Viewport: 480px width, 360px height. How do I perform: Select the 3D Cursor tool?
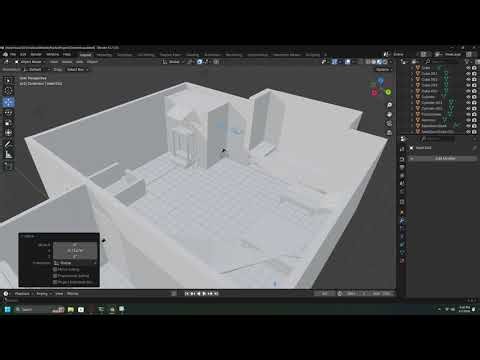pos(9,91)
